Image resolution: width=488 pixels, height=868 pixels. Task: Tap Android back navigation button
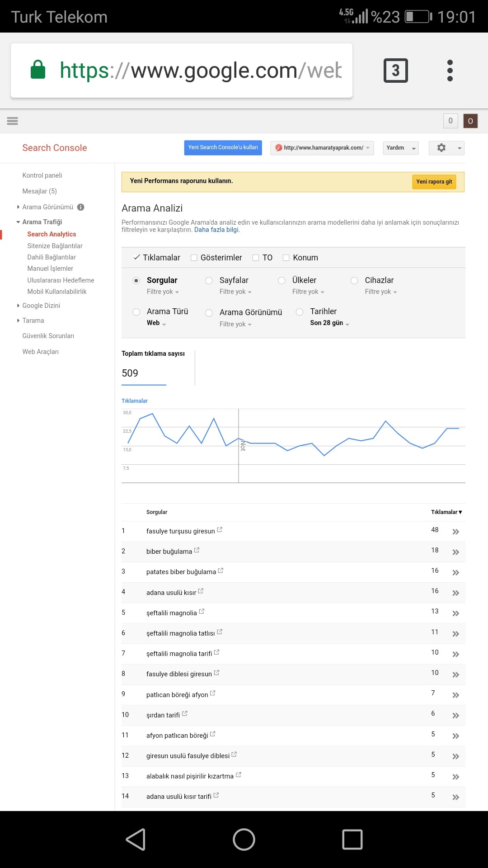click(x=136, y=840)
